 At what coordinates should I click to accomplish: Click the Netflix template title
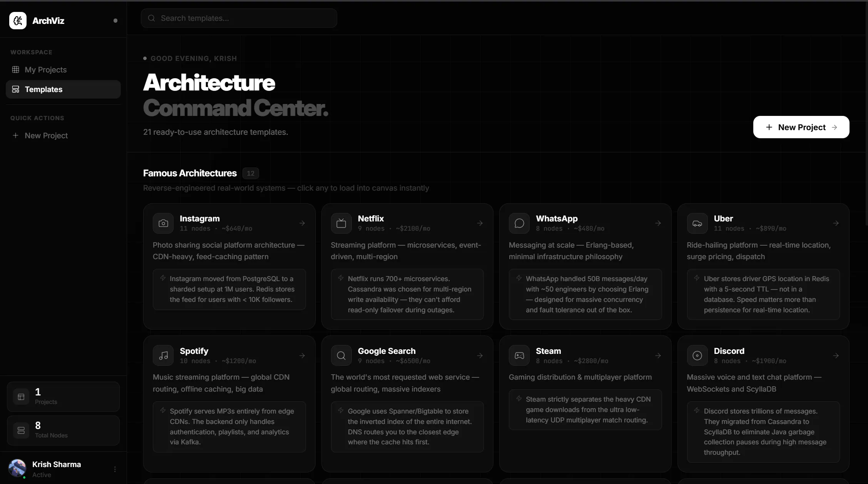coord(371,218)
